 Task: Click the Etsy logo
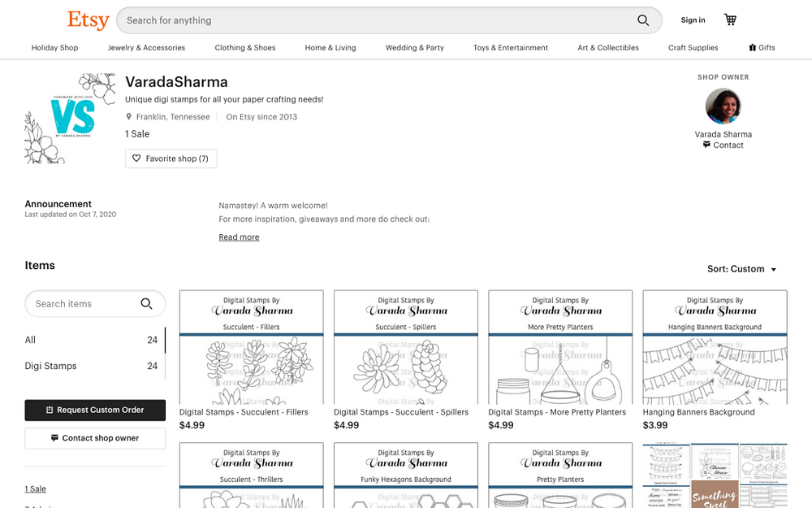(88, 20)
